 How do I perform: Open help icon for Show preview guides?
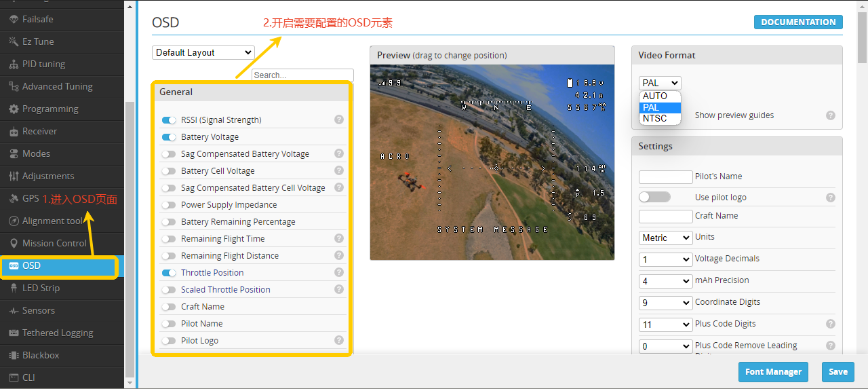[x=831, y=115]
